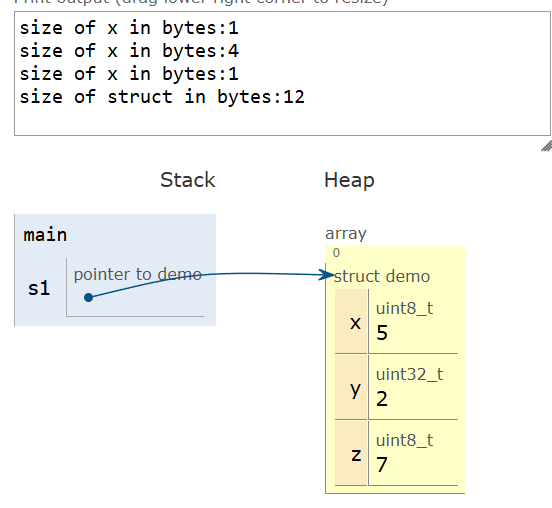Click value 5 of field x
The height and width of the screenshot is (508, 552).
[382, 333]
